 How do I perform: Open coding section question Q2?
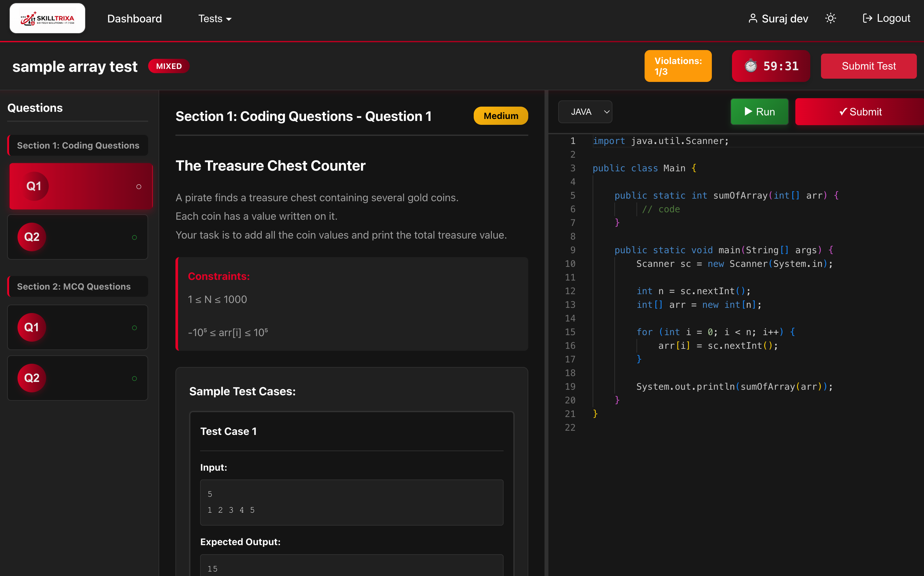point(78,237)
